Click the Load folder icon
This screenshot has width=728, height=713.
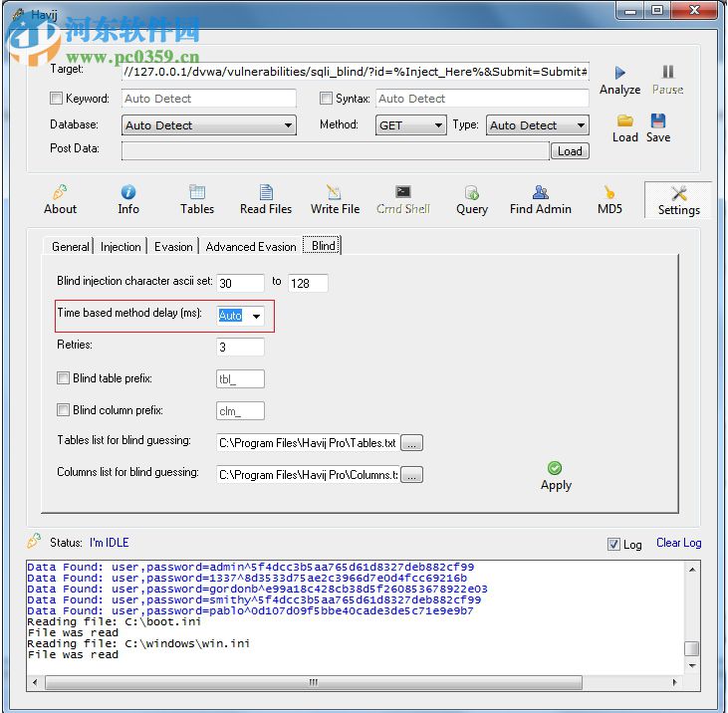click(625, 121)
